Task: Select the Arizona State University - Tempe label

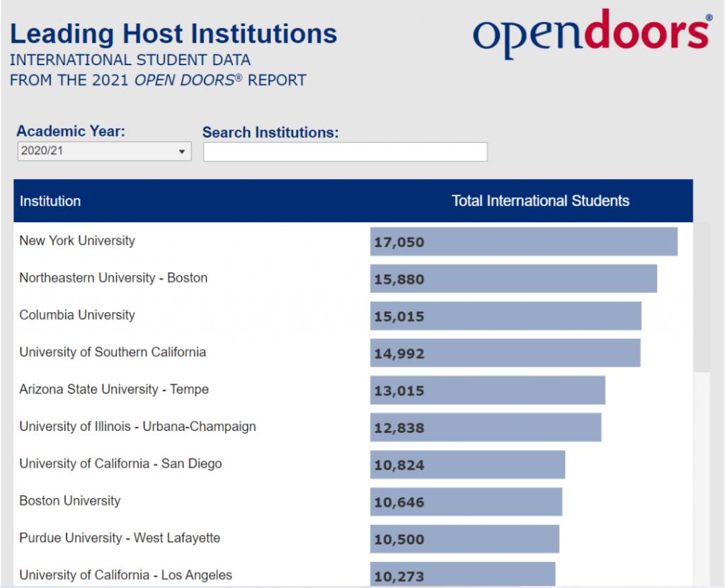Action: (114, 389)
